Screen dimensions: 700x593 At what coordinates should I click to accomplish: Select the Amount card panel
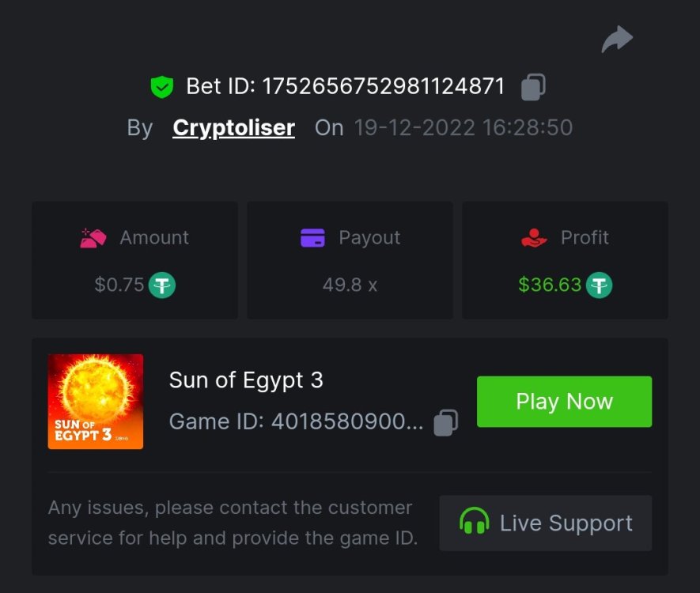click(x=134, y=259)
